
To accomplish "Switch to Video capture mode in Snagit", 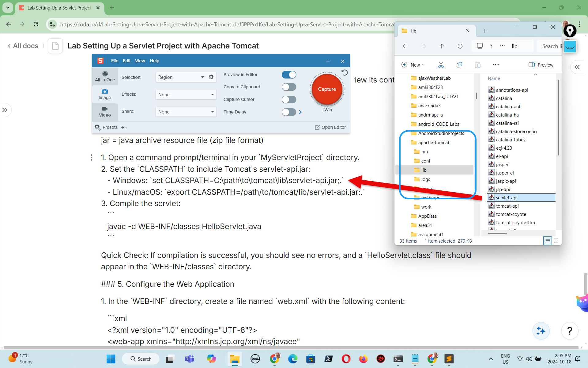I will point(105,112).
